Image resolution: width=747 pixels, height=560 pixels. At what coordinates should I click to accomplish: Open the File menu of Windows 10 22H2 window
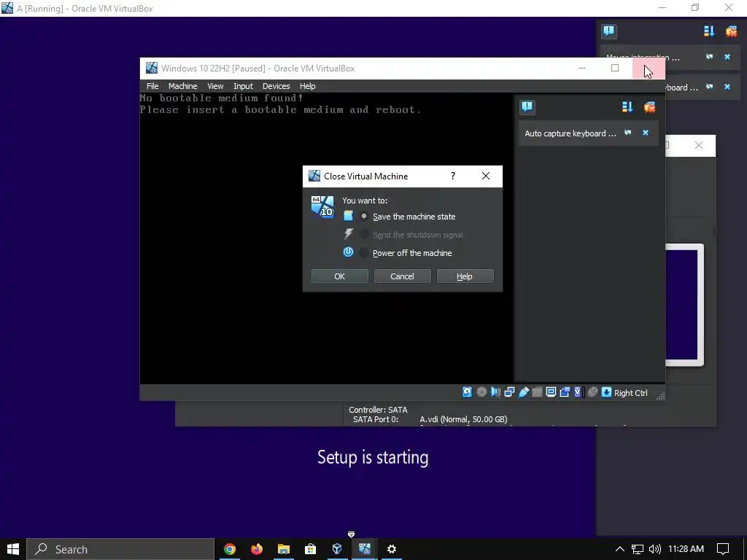coord(152,86)
